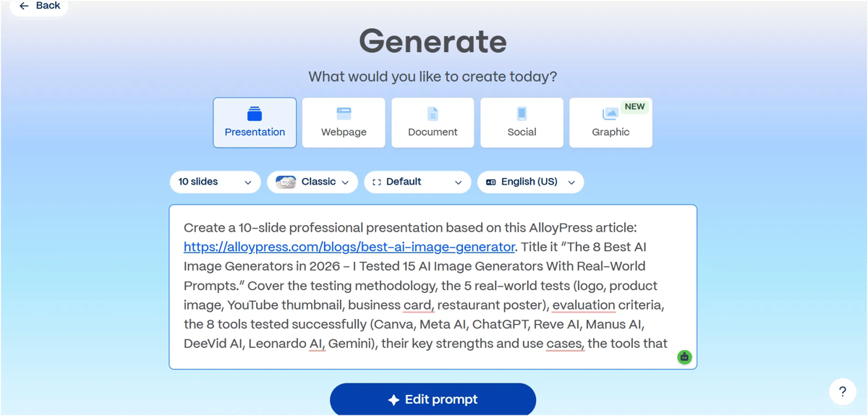Image resolution: width=868 pixels, height=416 pixels.
Task: Click the aspect ratio icon beside Default
Action: click(x=376, y=182)
